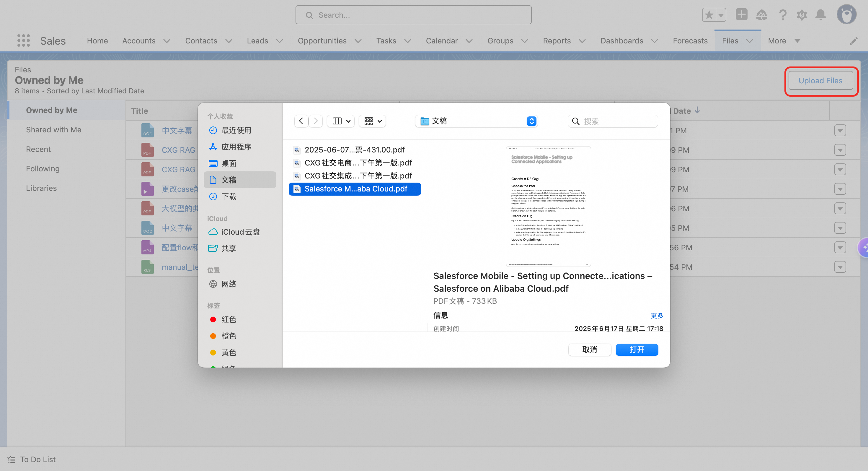Viewport: 868px width, 471px height.
Task: Select file 2025-06-07...票-431.00.pdf
Action: pos(355,150)
